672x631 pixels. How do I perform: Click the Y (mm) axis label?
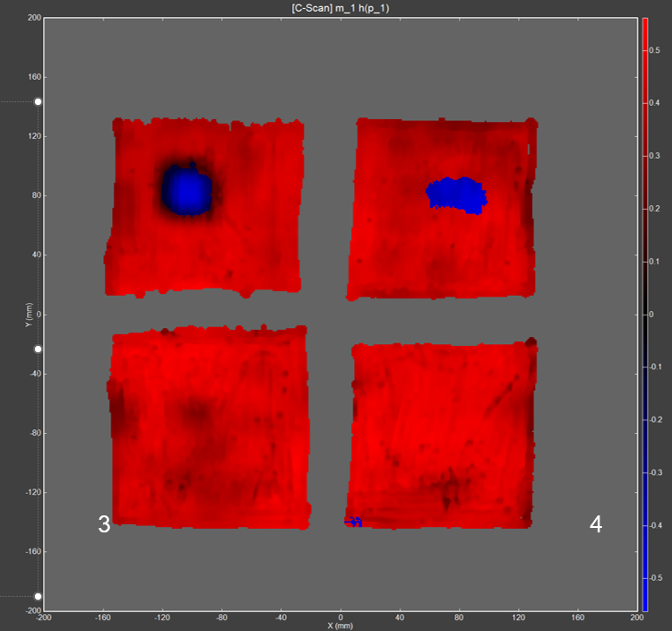(x=29, y=315)
